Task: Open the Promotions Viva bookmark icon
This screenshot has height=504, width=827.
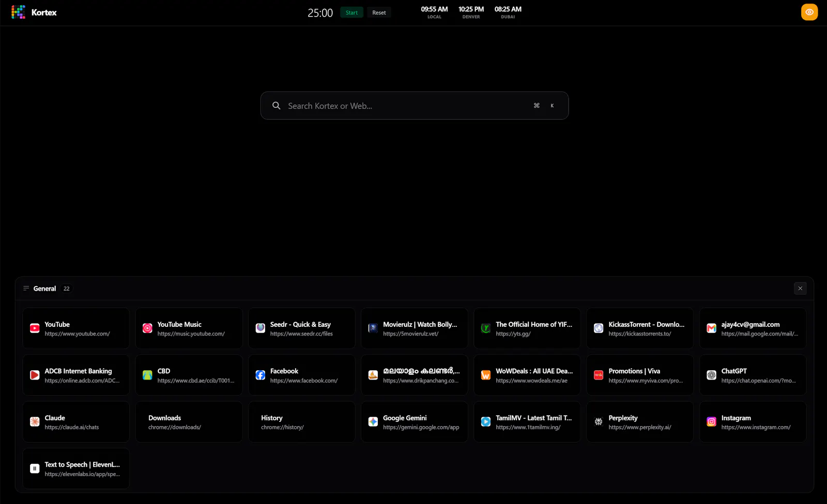Action: 599,375
